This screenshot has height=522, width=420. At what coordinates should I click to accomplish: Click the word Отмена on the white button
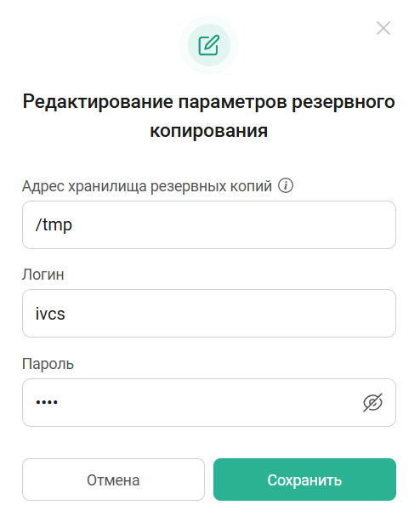click(x=113, y=480)
